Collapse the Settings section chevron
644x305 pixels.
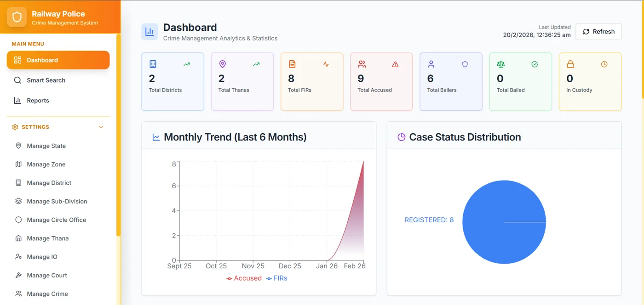(102, 127)
